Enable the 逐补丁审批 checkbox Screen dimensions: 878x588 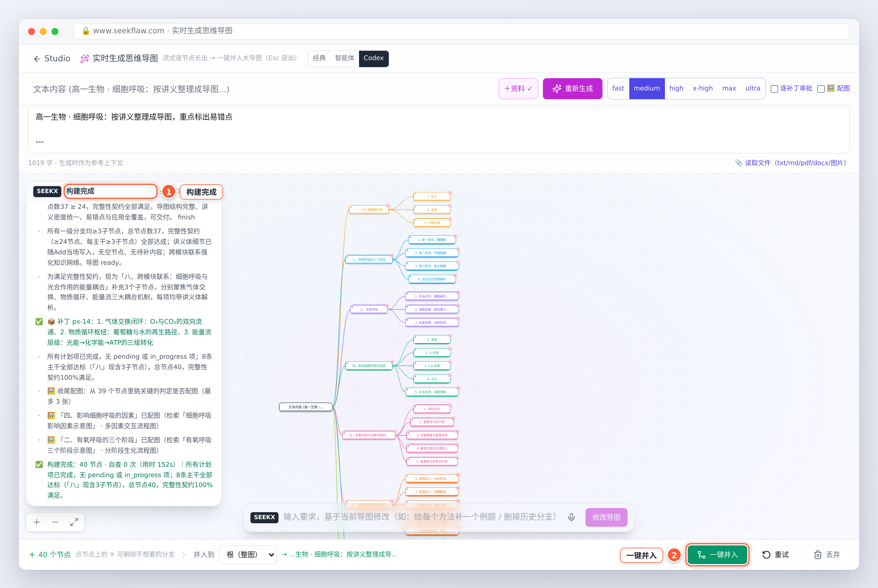774,89
